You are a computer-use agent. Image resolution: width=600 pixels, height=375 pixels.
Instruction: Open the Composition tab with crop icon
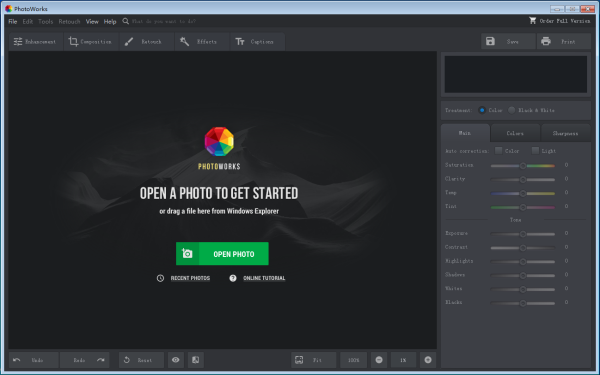[x=90, y=42]
